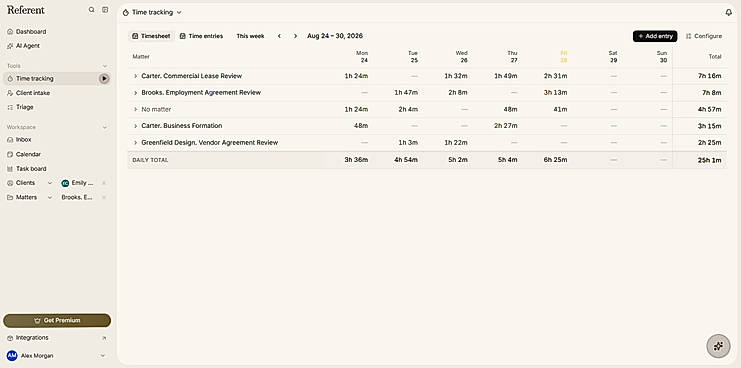This screenshot has height=368, width=741.
Task: Click the Aug 24 – 30, 2026 date range
Action: [x=335, y=36]
